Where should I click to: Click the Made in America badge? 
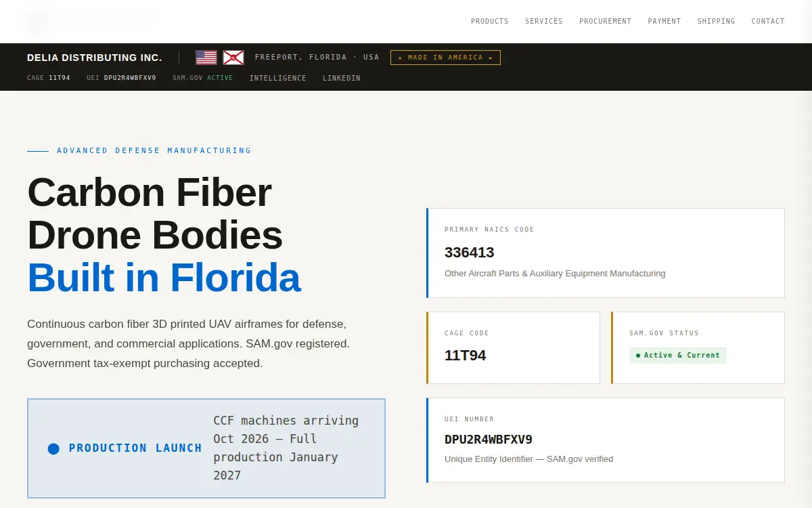445,58
